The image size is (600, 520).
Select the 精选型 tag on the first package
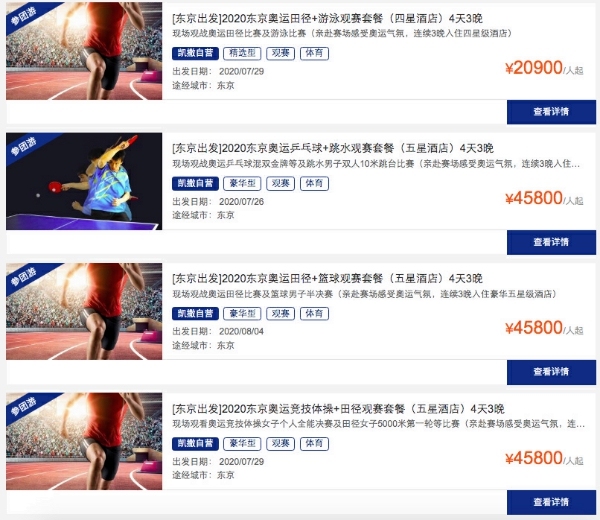pyautogui.click(x=242, y=53)
